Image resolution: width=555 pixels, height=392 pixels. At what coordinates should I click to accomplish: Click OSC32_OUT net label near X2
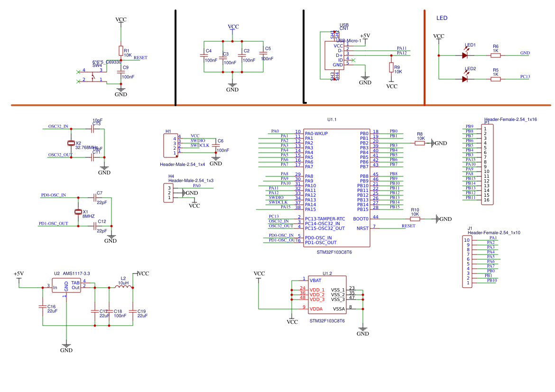(60, 155)
